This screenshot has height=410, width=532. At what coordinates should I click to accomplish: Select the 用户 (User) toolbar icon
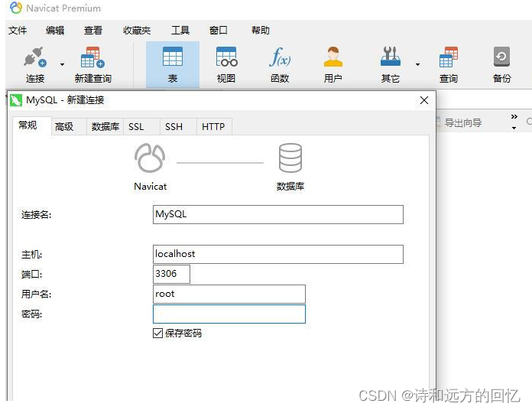pos(332,57)
